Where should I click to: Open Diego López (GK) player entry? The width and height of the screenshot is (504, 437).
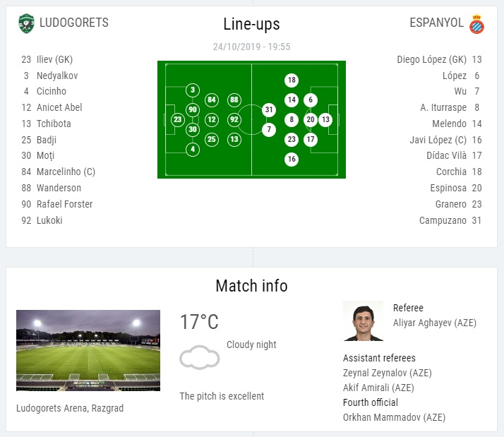[x=439, y=59]
